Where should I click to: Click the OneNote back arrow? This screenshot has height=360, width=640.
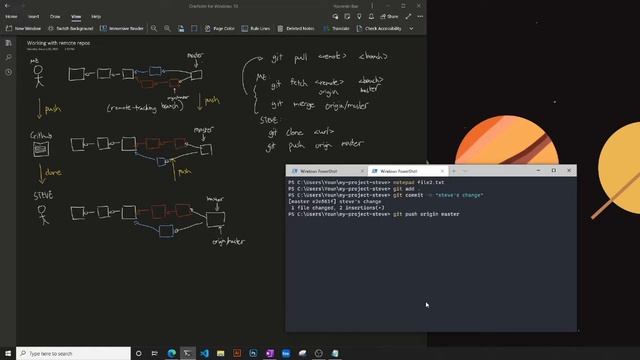8,6
